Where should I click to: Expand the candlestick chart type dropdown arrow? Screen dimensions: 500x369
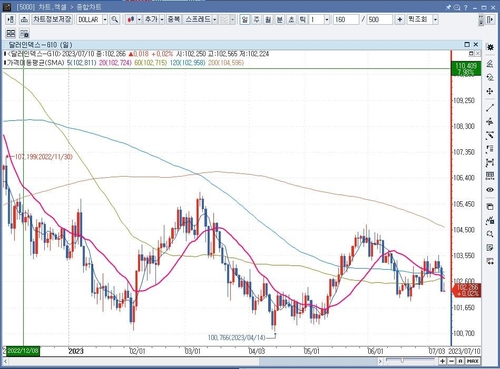[x=139, y=20]
